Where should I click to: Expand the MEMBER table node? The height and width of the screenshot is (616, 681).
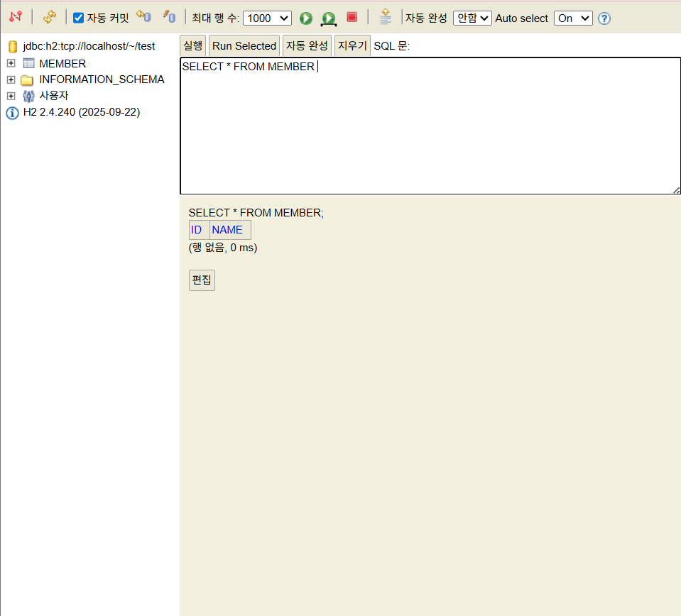pyautogui.click(x=11, y=63)
